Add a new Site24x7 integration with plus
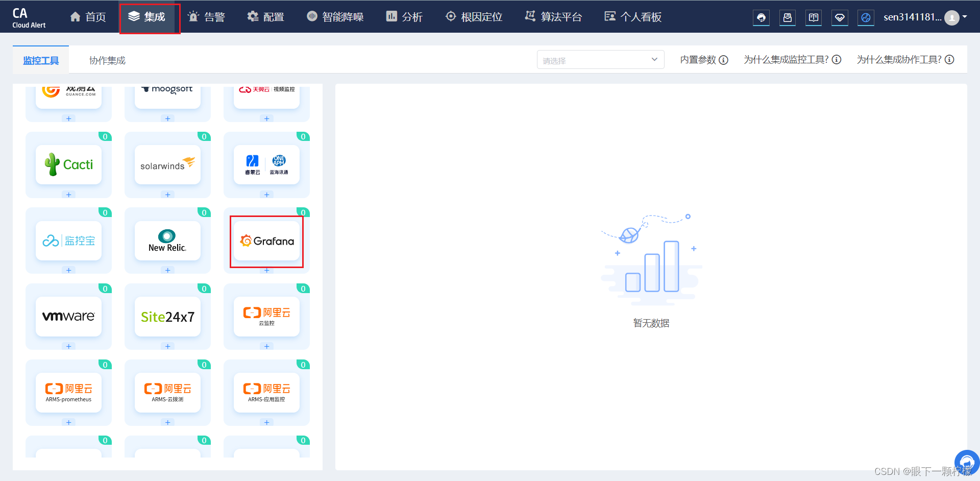This screenshot has height=481, width=980. pyautogui.click(x=167, y=346)
